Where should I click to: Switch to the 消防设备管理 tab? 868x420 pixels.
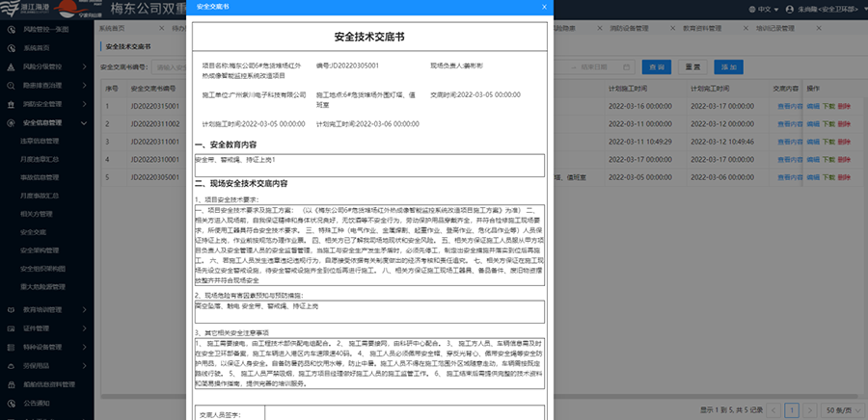coord(629,28)
